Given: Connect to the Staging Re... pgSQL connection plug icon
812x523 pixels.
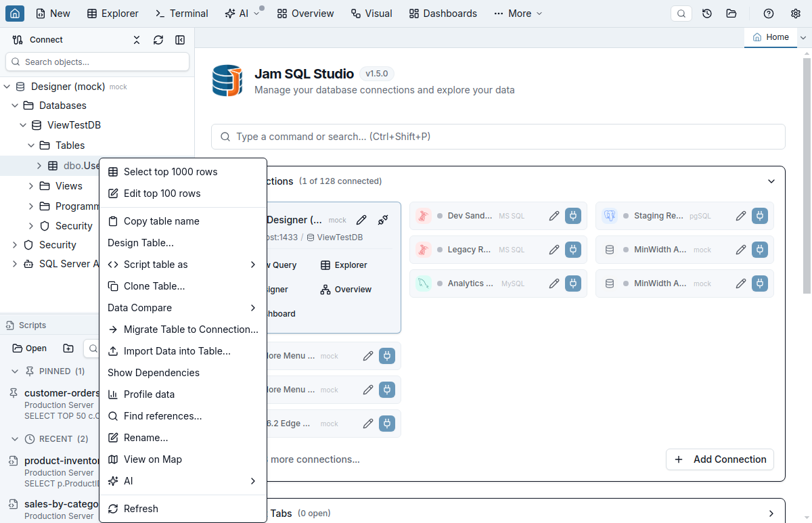Looking at the screenshot, I should click(760, 216).
